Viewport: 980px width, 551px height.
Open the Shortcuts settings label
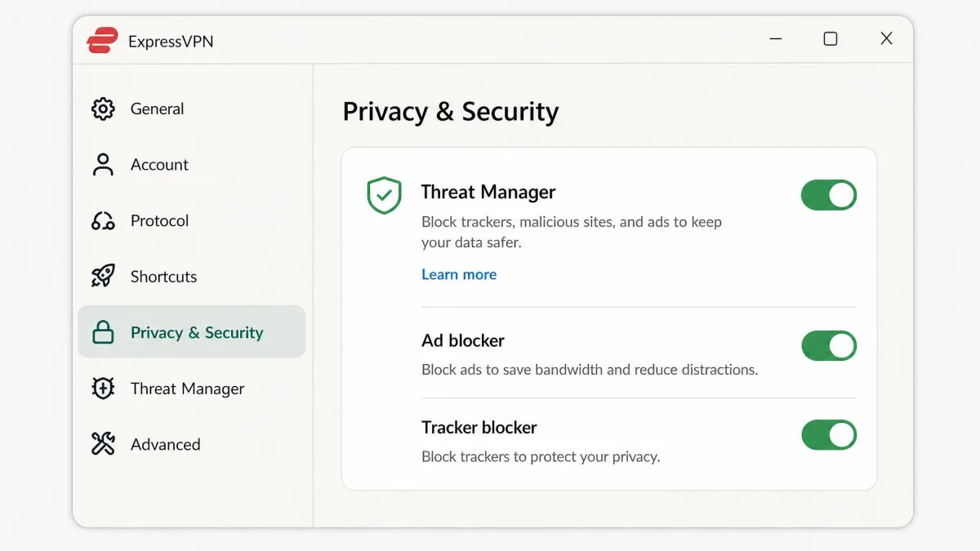[x=163, y=276]
